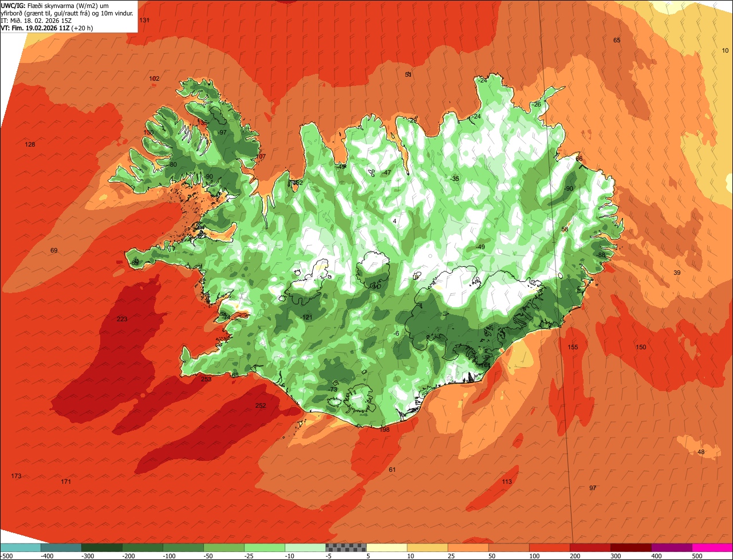Click the map value '97'

593,488
